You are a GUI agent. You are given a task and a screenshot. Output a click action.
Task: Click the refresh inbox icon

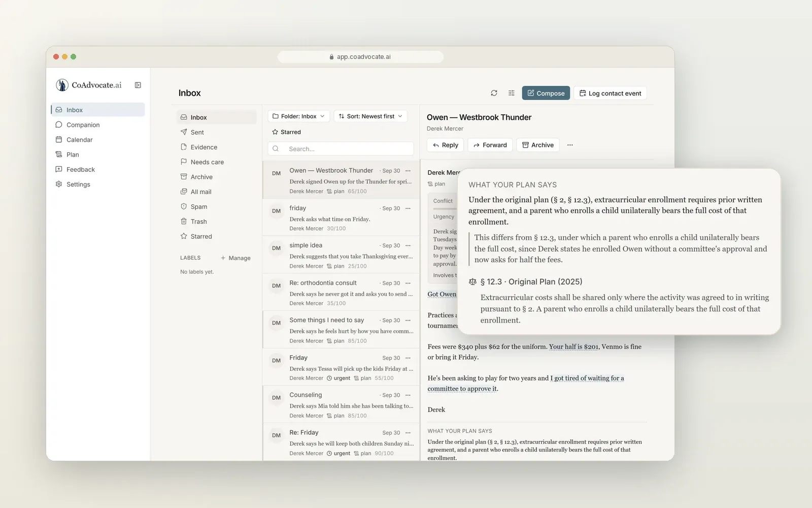pyautogui.click(x=494, y=93)
